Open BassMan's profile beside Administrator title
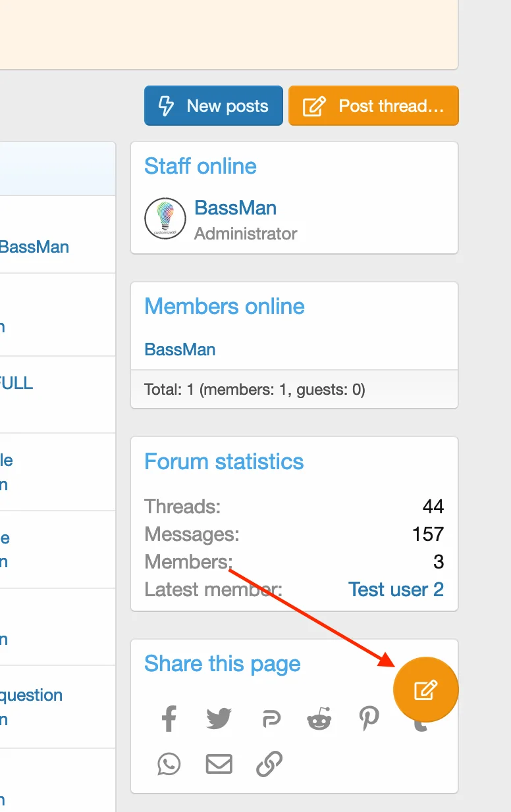Image resolution: width=511 pixels, height=812 pixels. pos(235,208)
